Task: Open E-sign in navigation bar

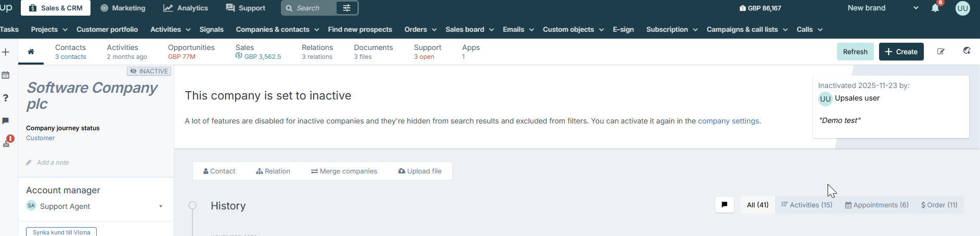Action: tap(623, 29)
